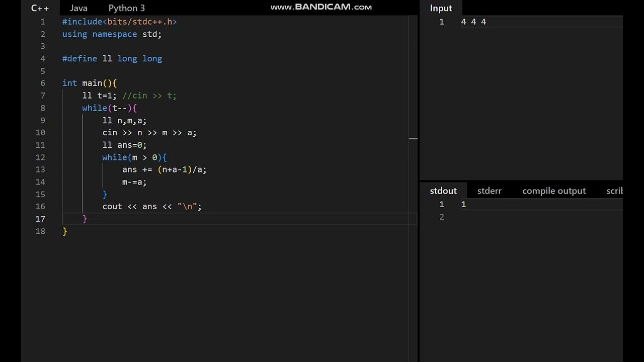Click the #define ll long long line

coord(112,59)
